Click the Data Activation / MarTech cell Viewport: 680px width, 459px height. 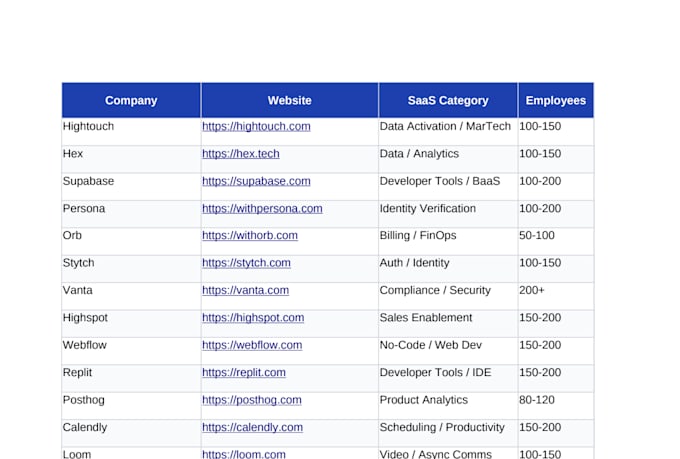click(448, 131)
